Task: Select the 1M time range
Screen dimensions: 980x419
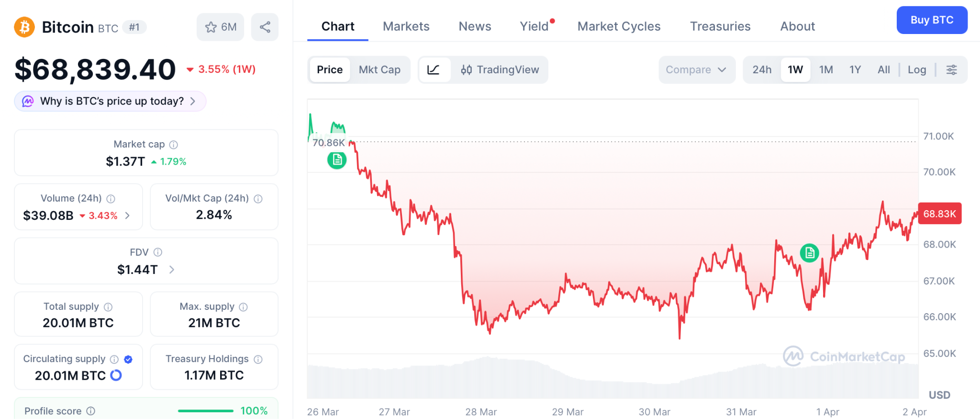Action: (x=826, y=70)
